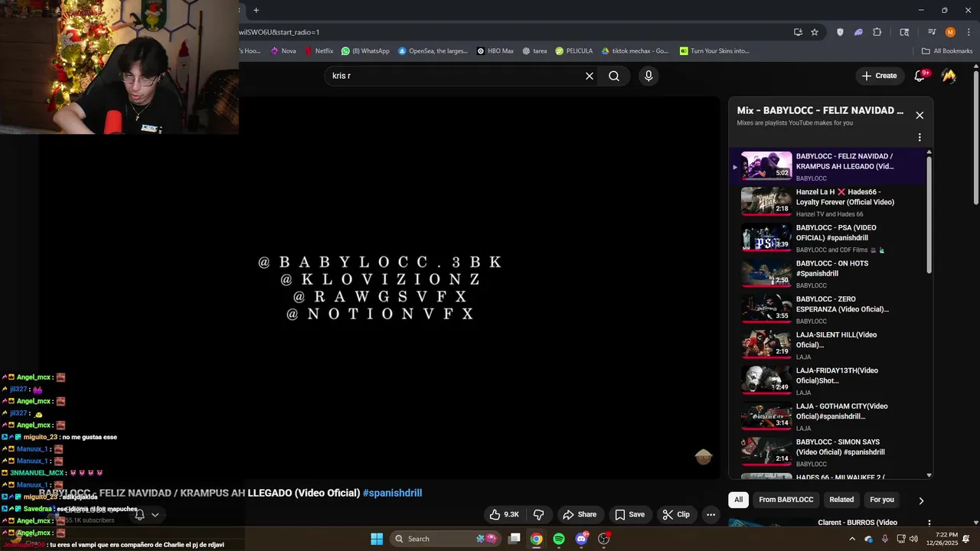The width and height of the screenshot is (980, 551).
Task: Play LAJA-SILENT HILL playlist item
Action: 831,345
